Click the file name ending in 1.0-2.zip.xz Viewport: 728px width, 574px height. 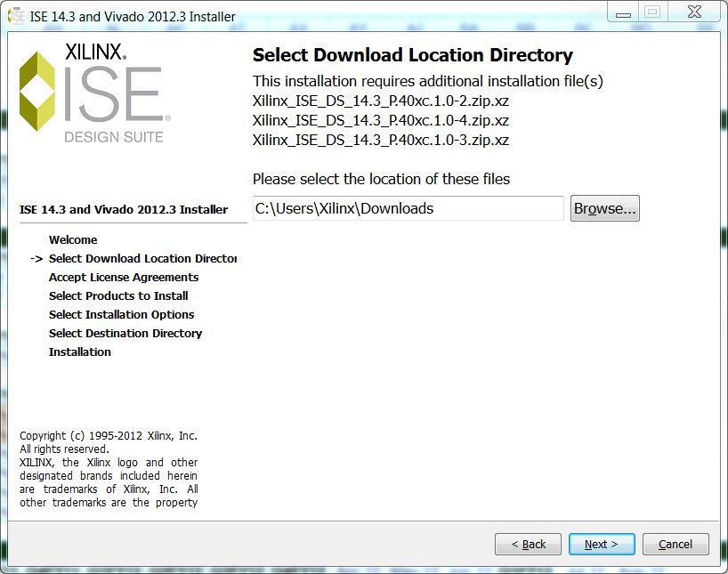380,101
